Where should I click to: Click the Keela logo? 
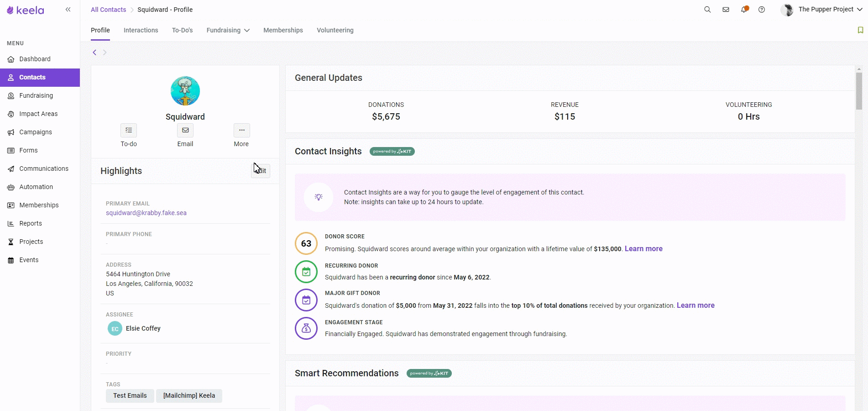26,10
